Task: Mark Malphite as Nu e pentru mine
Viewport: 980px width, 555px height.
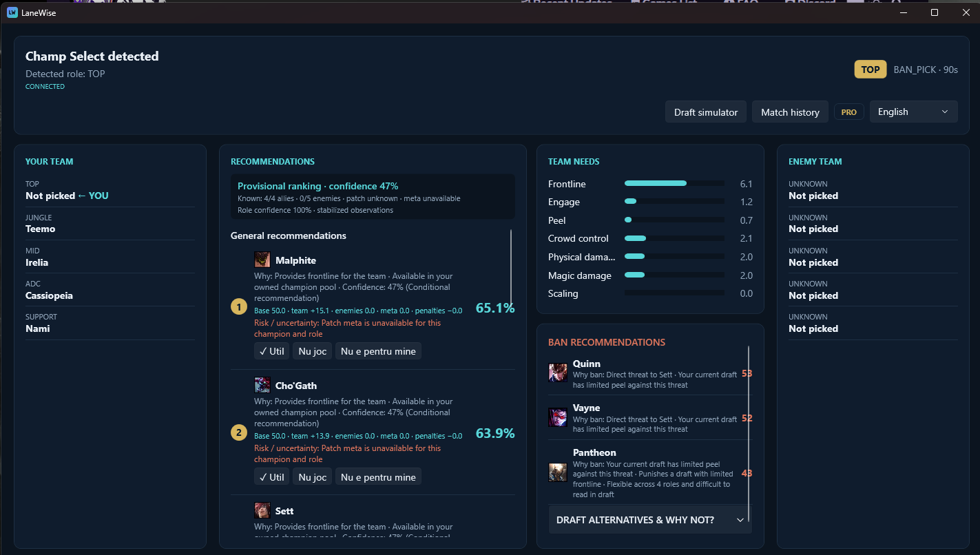Action: 378,351
